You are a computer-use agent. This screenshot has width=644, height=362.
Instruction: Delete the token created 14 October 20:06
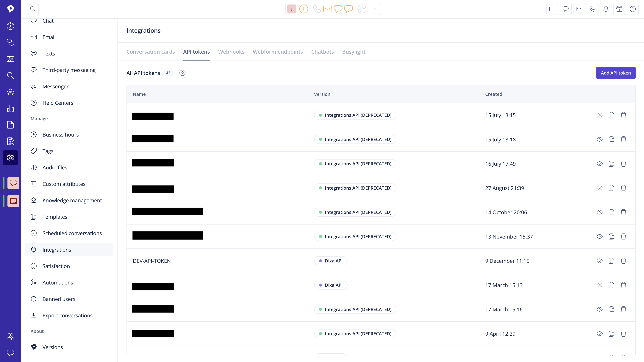pyautogui.click(x=623, y=212)
